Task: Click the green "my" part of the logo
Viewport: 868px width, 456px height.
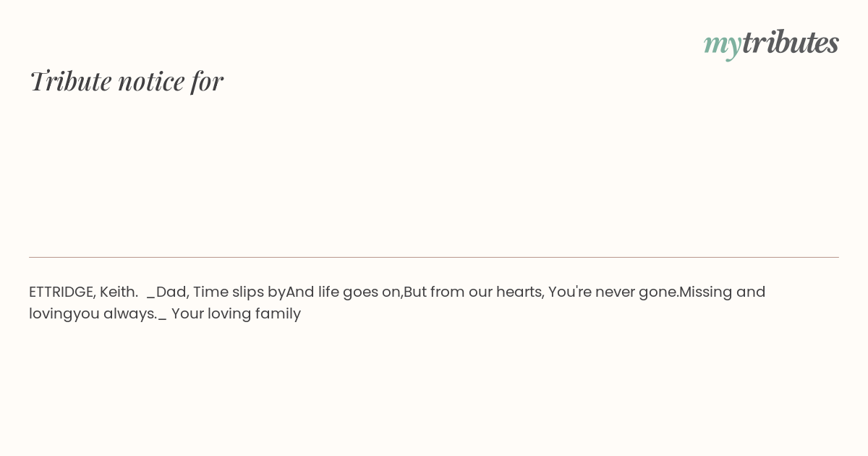Action: (722, 43)
